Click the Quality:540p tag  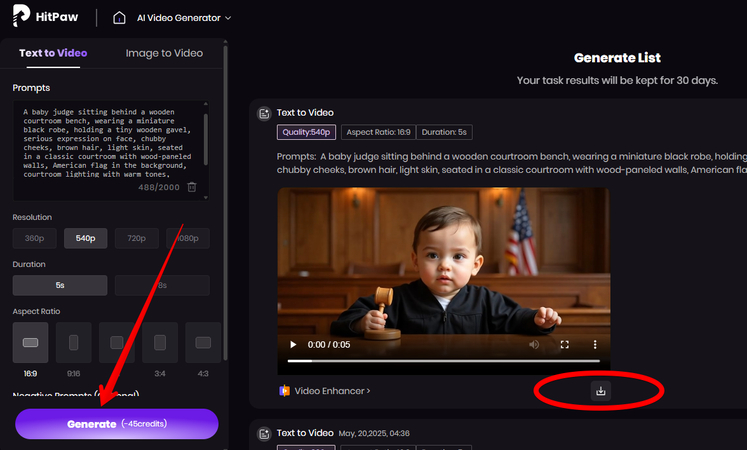pos(306,132)
